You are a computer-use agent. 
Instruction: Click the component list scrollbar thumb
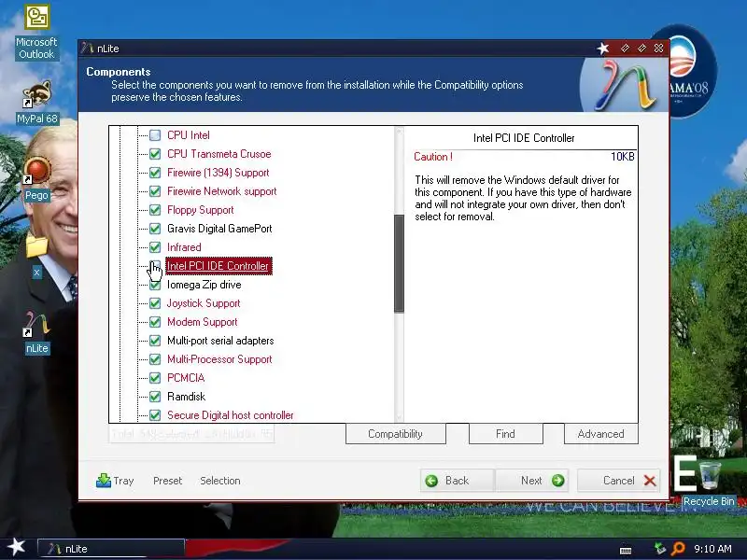pos(400,263)
